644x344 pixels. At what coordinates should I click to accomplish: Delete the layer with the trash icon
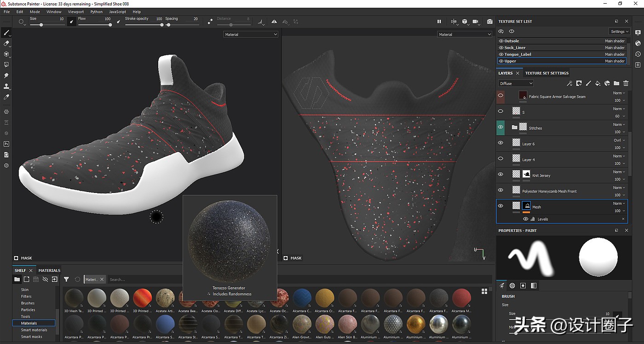pyautogui.click(x=626, y=83)
